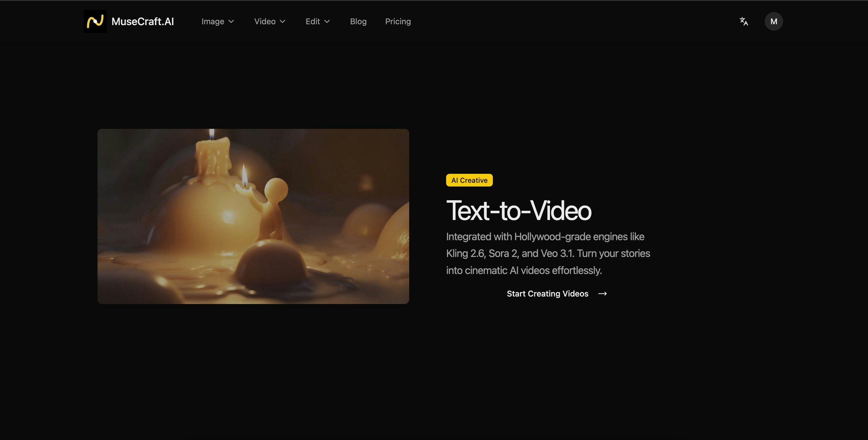Click the arrow next to Start Creating Videos

pyautogui.click(x=603, y=294)
